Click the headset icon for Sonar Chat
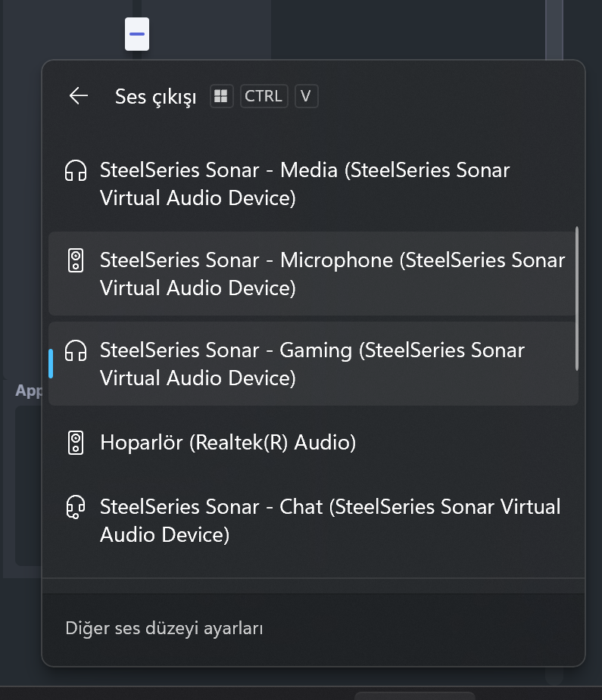Viewport: 602px width, 700px height. click(x=76, y=507)
